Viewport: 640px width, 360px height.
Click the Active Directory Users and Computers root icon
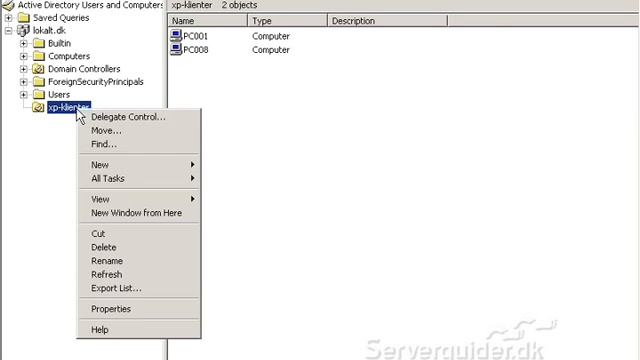coord(9,5)
